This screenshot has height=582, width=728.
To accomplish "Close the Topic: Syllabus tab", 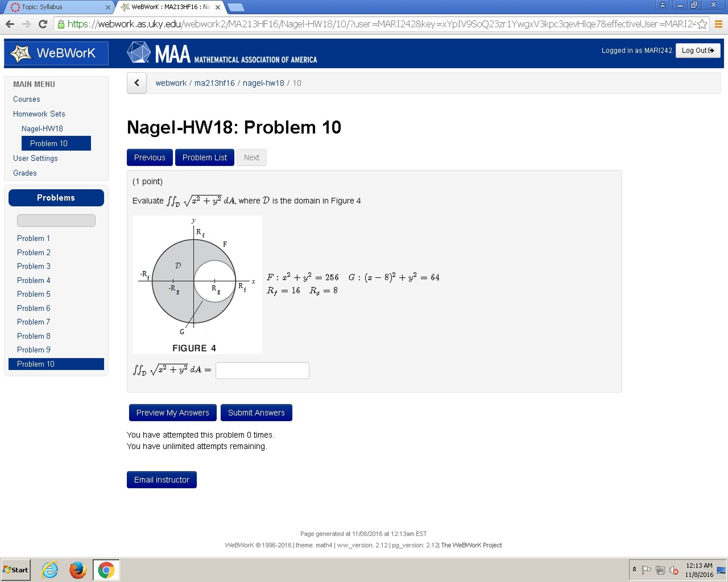I will [108, 7].
